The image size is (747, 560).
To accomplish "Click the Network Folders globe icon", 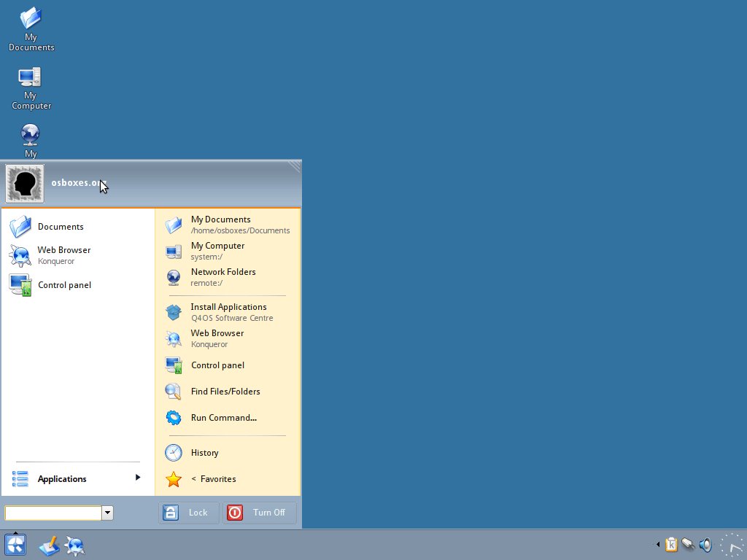I will point(174,277).
